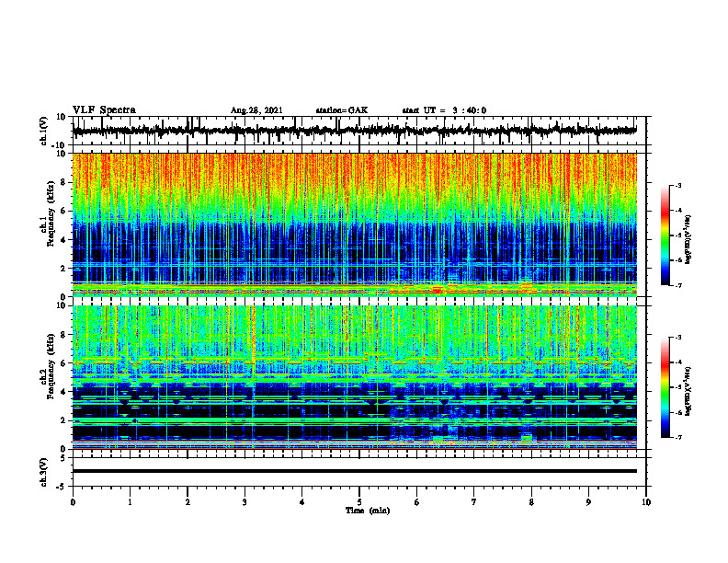Click the time axis tick label "4"
The width and height of the screenshot is (728, 563).
[x=302, y=502]
